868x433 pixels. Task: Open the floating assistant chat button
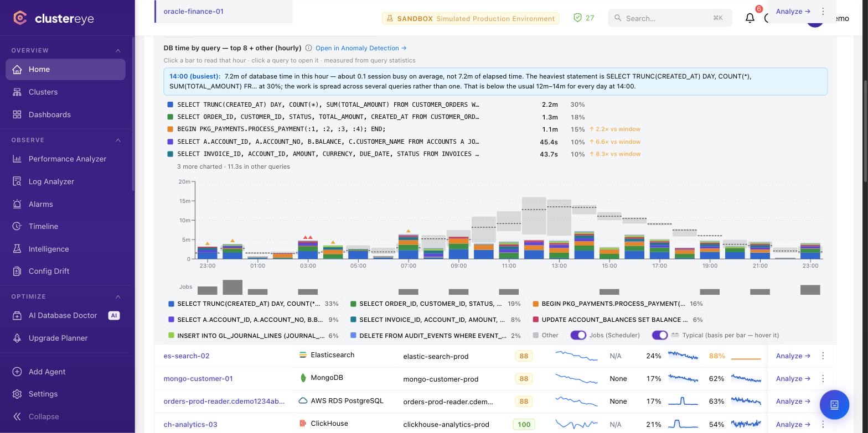pyautogui.click(x=834, y=405)
